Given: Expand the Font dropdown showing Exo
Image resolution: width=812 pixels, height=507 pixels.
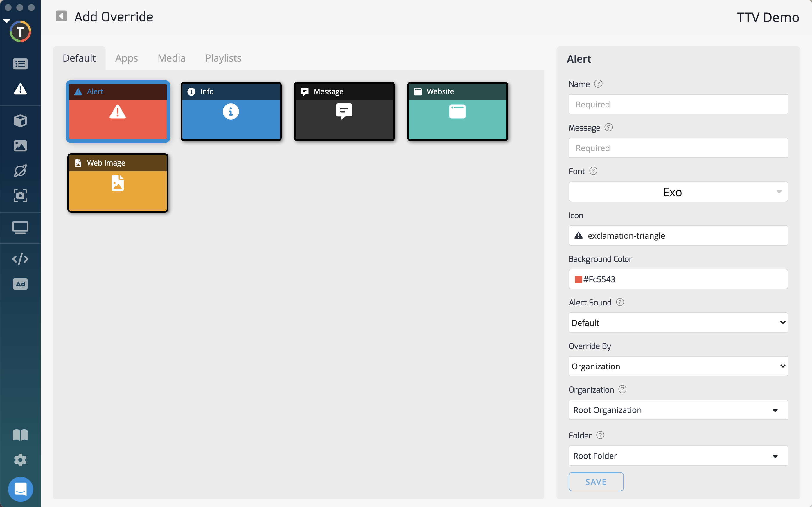Looking at the screenshot, I should [678, 192].
